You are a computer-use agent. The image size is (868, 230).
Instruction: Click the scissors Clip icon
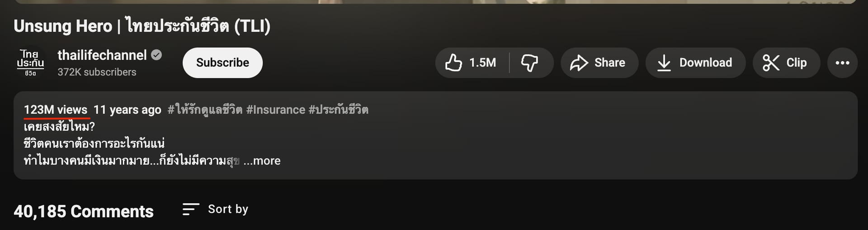pyautogui.click(x=771, y=63)
